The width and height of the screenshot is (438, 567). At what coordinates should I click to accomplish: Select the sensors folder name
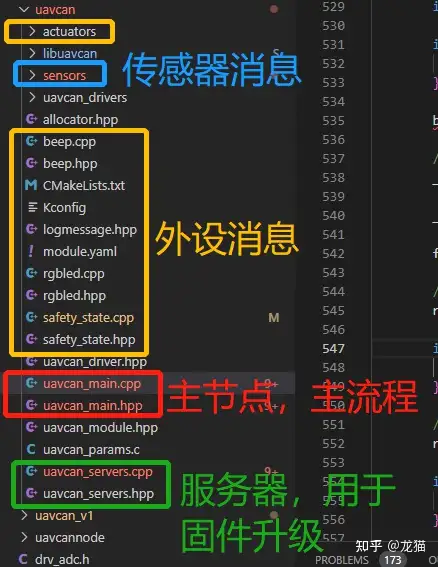64,76
